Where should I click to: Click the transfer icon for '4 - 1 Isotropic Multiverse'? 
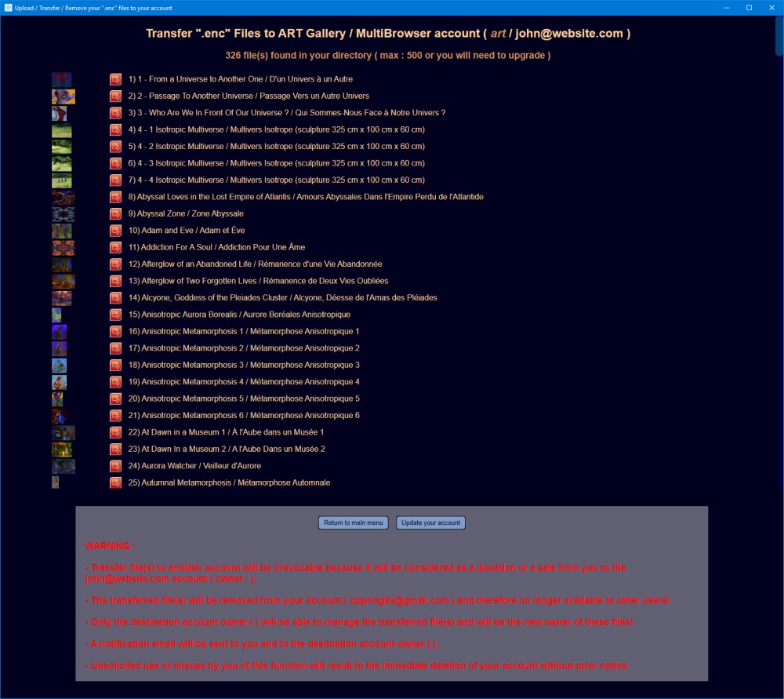(x=115, y=129)
